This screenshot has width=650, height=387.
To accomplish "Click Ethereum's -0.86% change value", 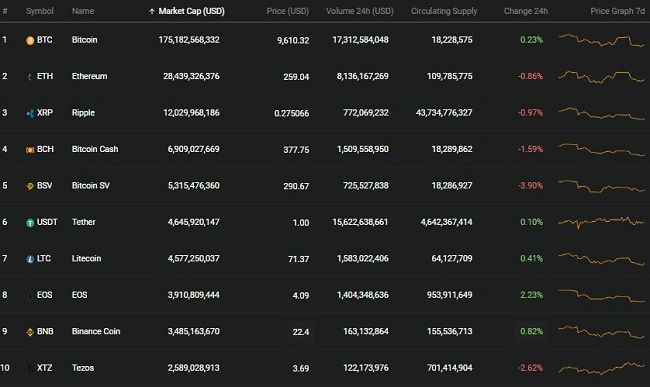I will (x=531, y=76).
